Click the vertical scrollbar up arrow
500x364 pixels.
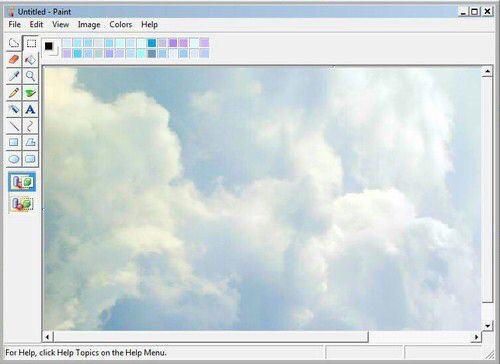click(x=487, y=71)
